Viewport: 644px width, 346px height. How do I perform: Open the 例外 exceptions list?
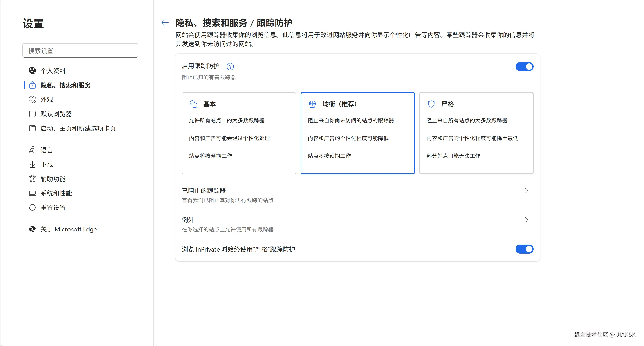pyautogui.click(x=527, y=220)
